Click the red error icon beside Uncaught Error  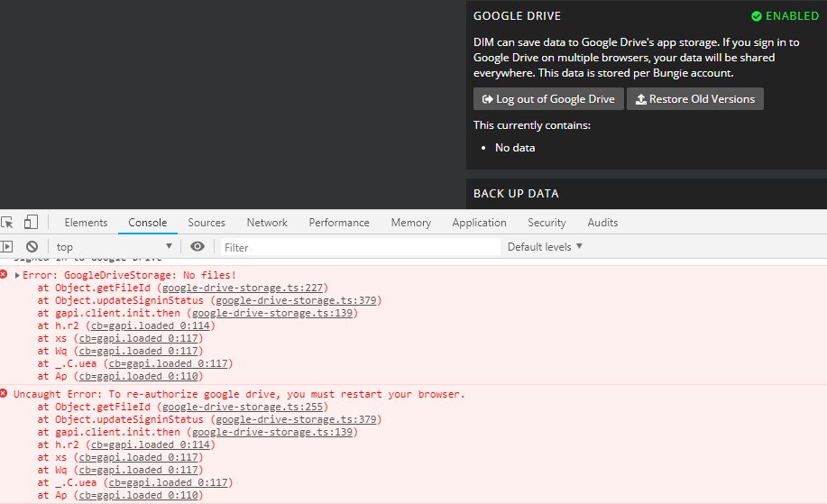click(5, 393)
